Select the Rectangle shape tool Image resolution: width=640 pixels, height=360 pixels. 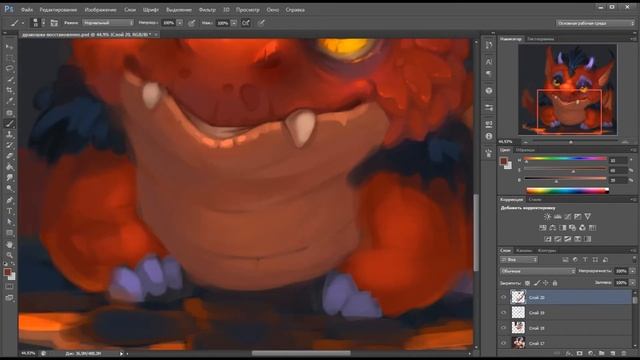[x=9, y=233]
